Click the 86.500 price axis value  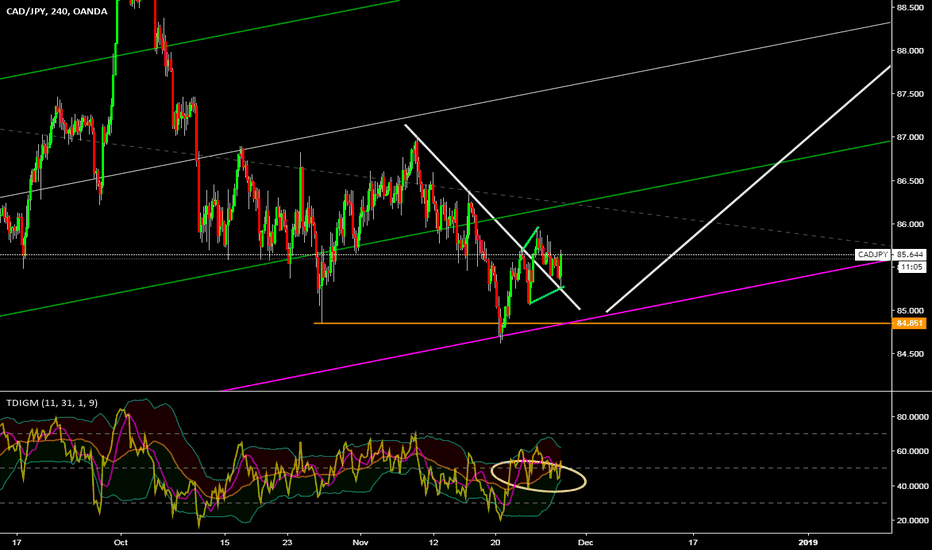click(x=910, y=181)
